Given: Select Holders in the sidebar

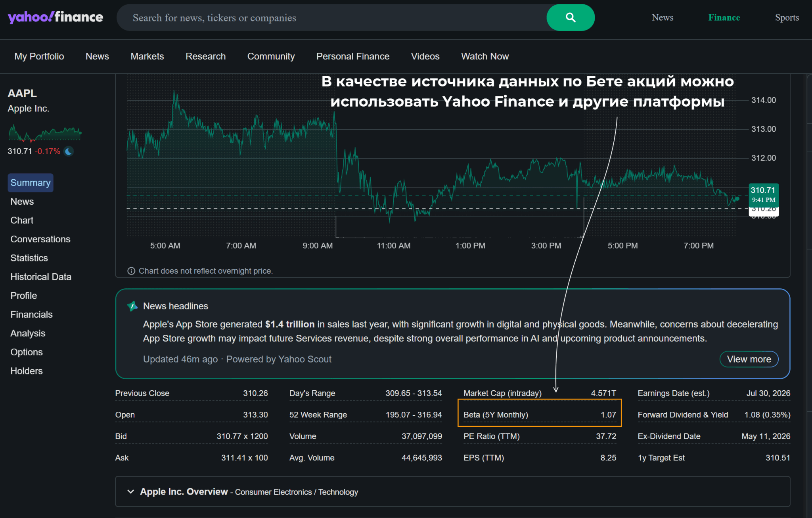Looking at the screenshot, I should (x=27, y=371).
